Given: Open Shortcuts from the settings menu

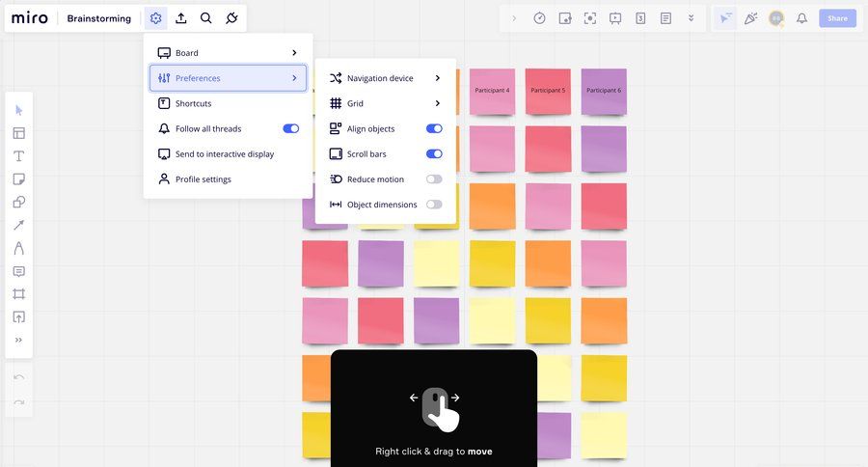Looking at the screenshot, I should [x=193, y=103].
